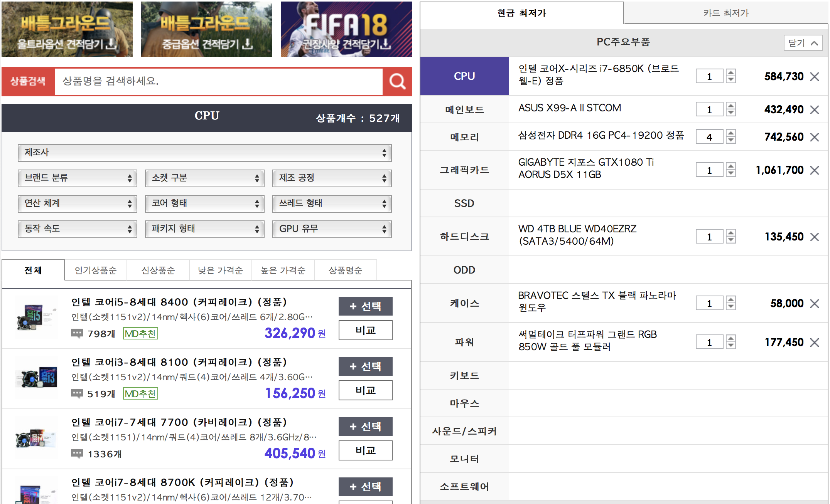The height and width of the screenshot is (504, 830).
Task: Click the magnifier search icon button
Action: pos(397,81)
